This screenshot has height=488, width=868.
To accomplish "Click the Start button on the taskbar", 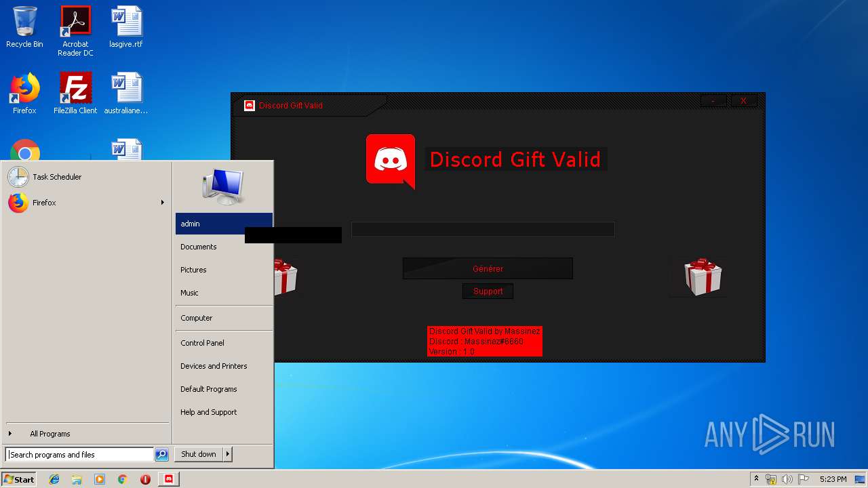I will [19, 479].
